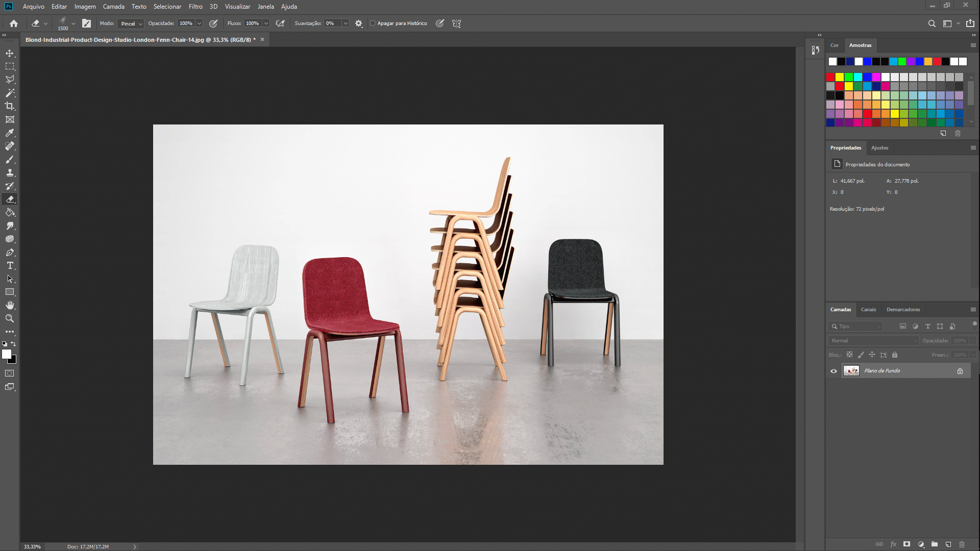Select the Move tool
The image size is (980, 551).
coord(10,53)
